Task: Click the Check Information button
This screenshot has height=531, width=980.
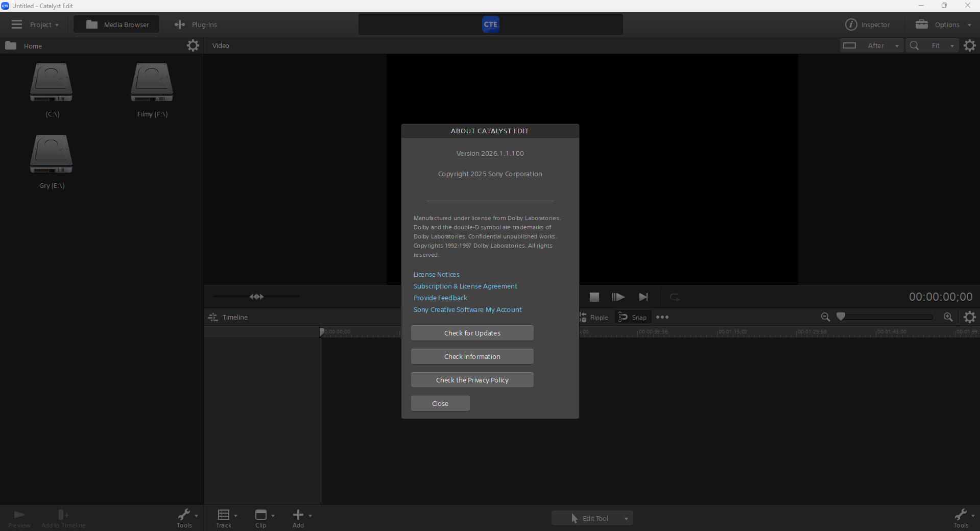Action: [x=472, y=356]
